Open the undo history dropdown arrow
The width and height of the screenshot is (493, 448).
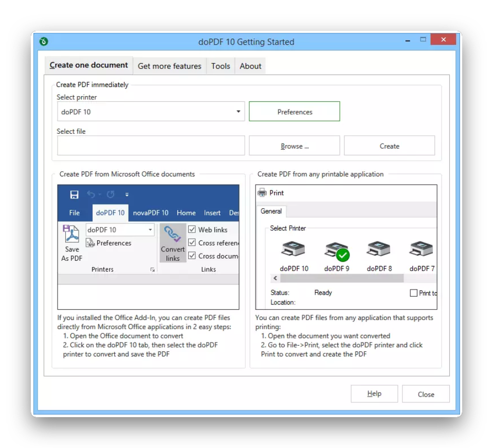coord(100,195)
